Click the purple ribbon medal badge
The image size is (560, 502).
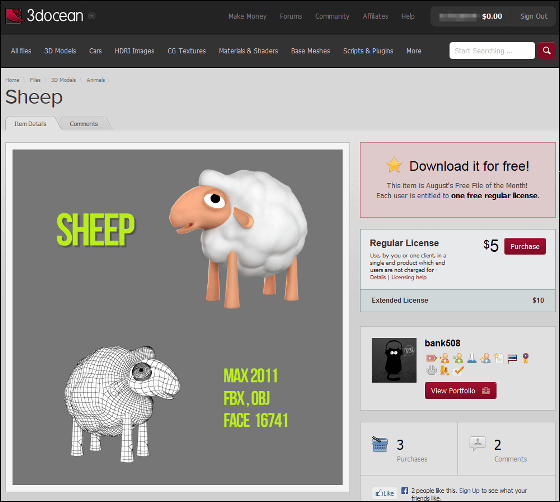[525, 358]
